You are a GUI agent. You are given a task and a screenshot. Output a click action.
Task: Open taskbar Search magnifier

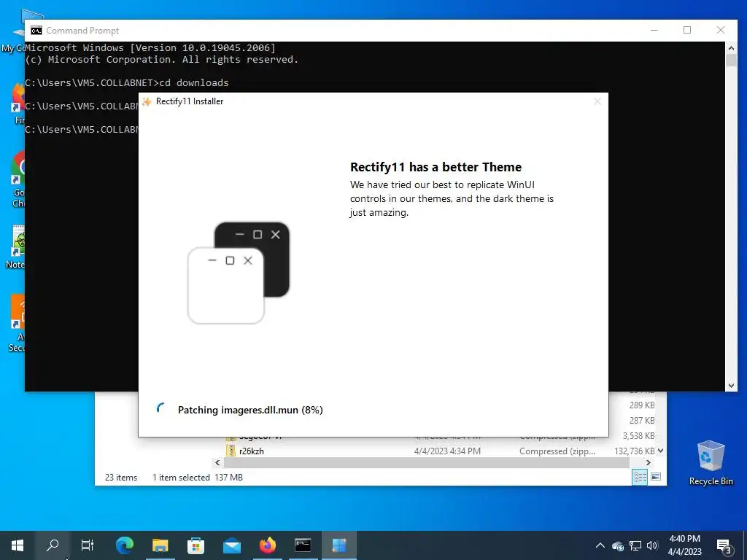click(x=53, y=545)
